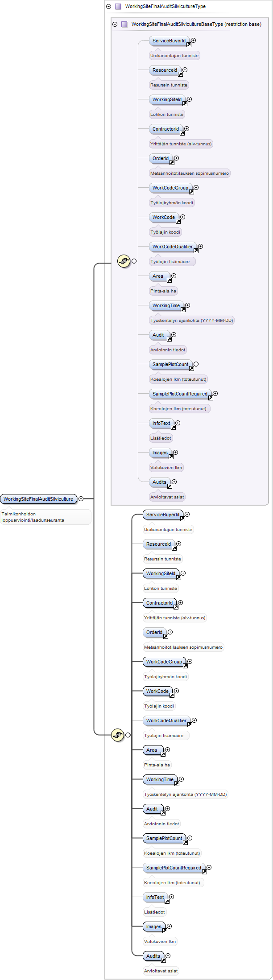The width and height of the screenshot is (273, 980).
Task: Select the SamplePlotCount element in the restriction base box
Action: [170, 365]
